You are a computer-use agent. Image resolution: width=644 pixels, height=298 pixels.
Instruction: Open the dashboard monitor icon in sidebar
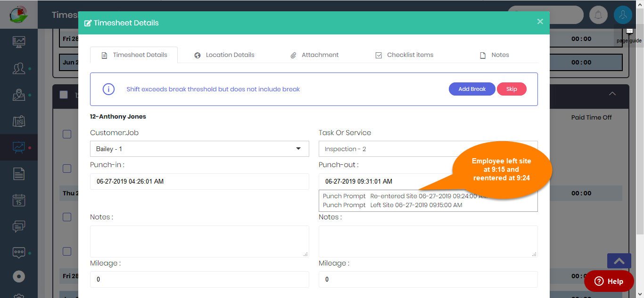tap(19, 41)
